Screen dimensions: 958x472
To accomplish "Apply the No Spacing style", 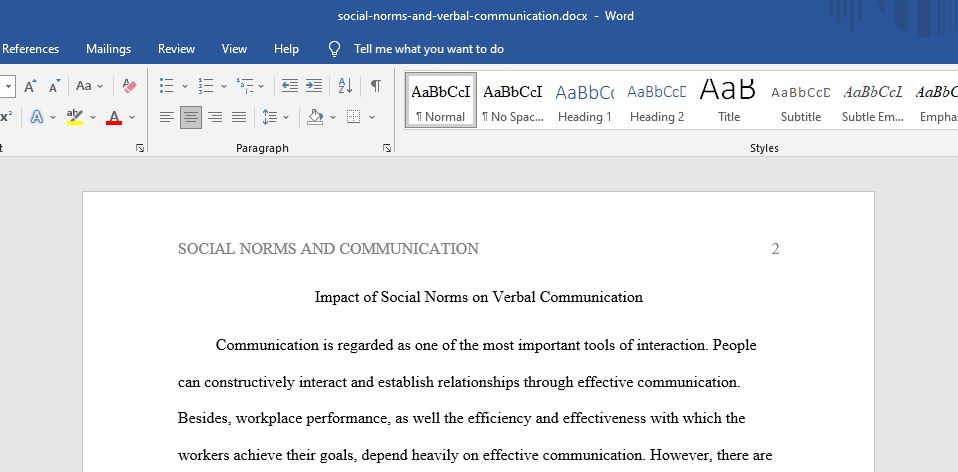I will [513, 100].
